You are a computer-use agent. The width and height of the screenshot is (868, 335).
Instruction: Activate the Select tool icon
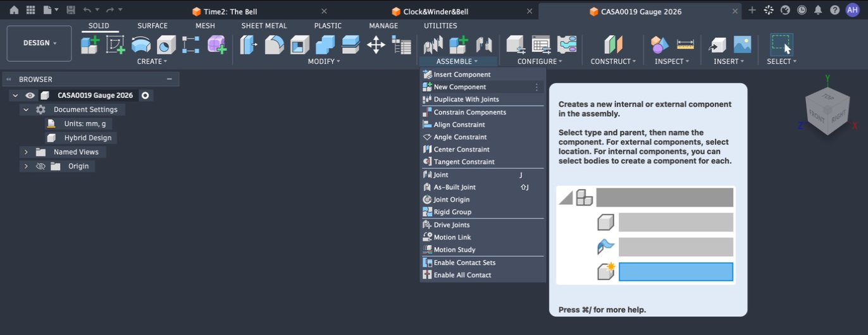pyautogui.click(x=781, y=45)
